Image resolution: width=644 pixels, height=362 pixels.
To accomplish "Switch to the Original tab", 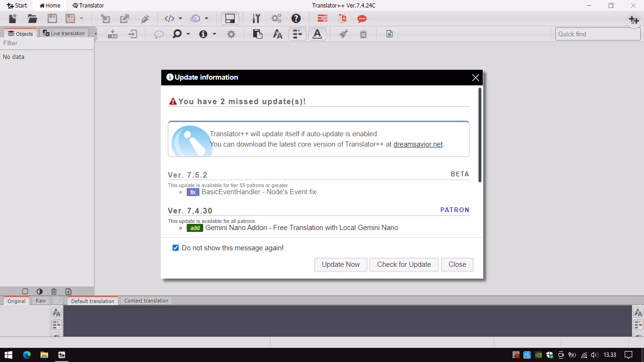I will pyautogui.click(x=17, y=301).
